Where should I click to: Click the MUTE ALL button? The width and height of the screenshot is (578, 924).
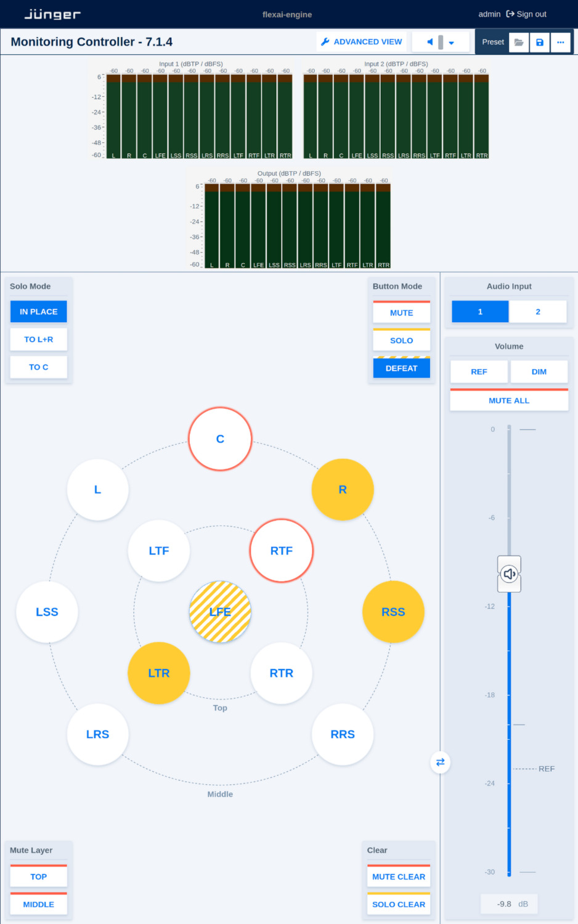[509, 400]
